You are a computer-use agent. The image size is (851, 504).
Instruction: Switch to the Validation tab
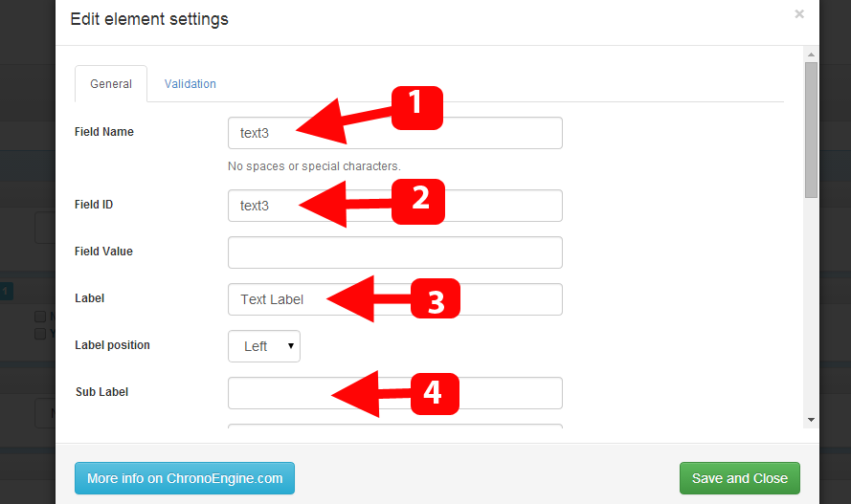coord(190,84)
